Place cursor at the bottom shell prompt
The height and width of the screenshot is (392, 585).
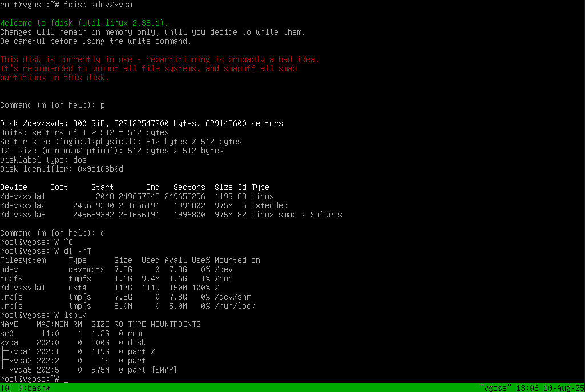66,379
